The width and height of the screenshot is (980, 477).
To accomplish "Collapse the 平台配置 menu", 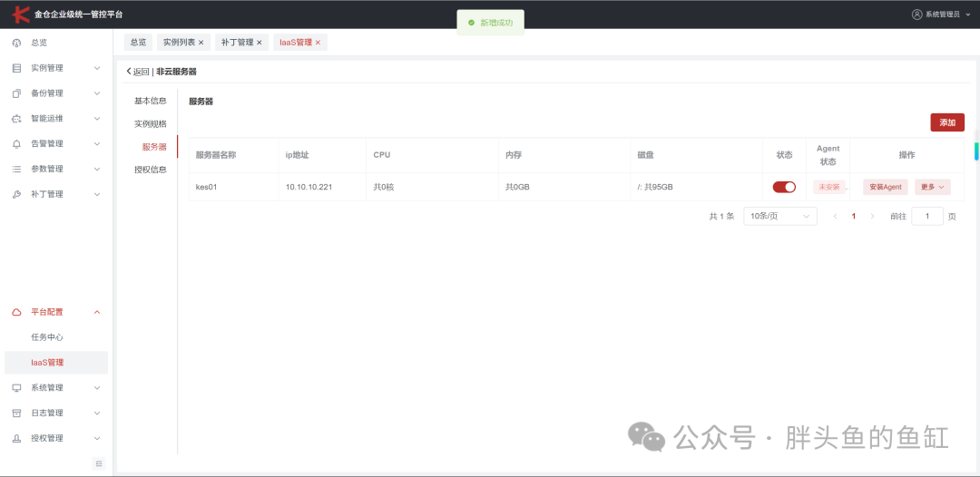I will pyautogui.click(x=97, y=312).
